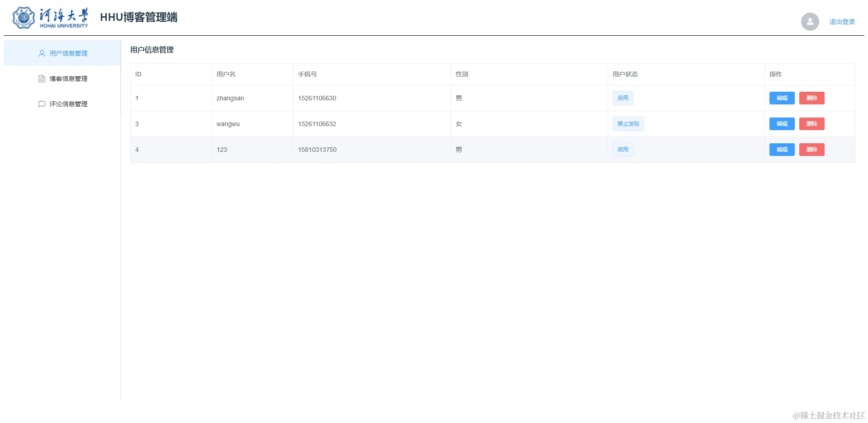This screenshot has width=868, height=423.
Task: Open 用户信息管理 sidebar menu
Action: coord(62,53)
